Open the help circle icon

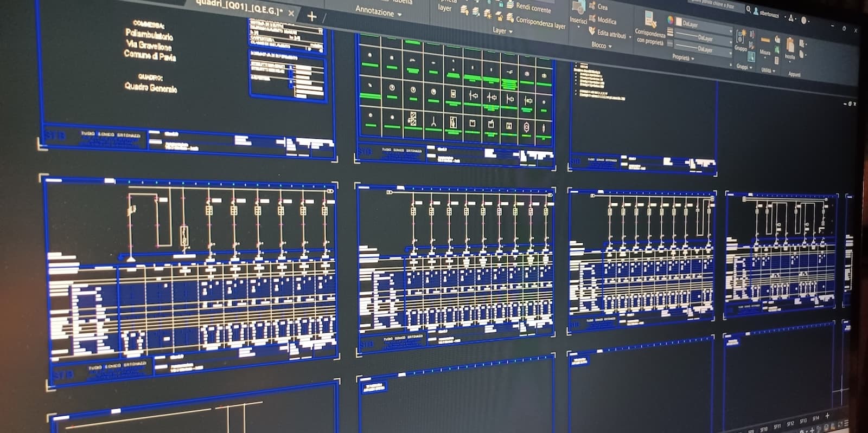[x=804, y=21]
